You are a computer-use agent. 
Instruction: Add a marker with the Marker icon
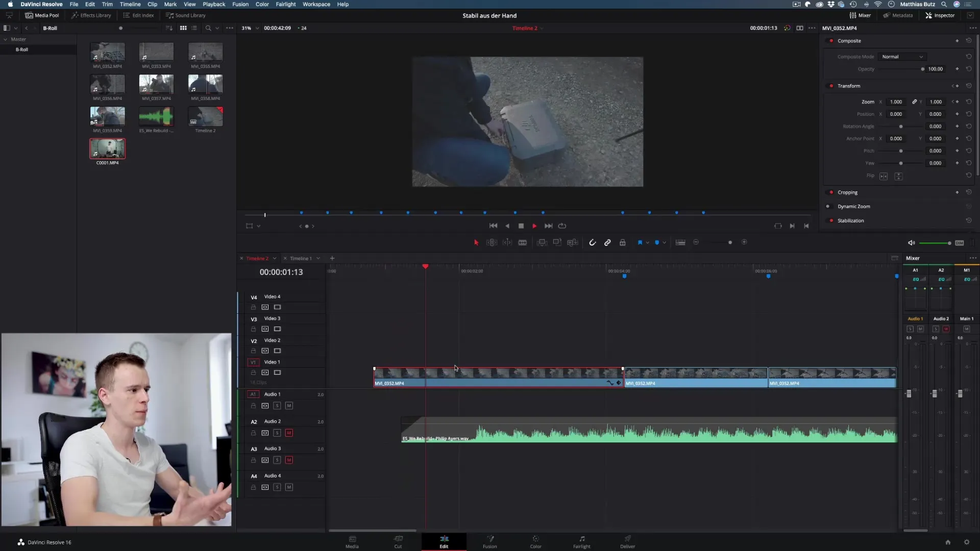(x=657, y=243)
